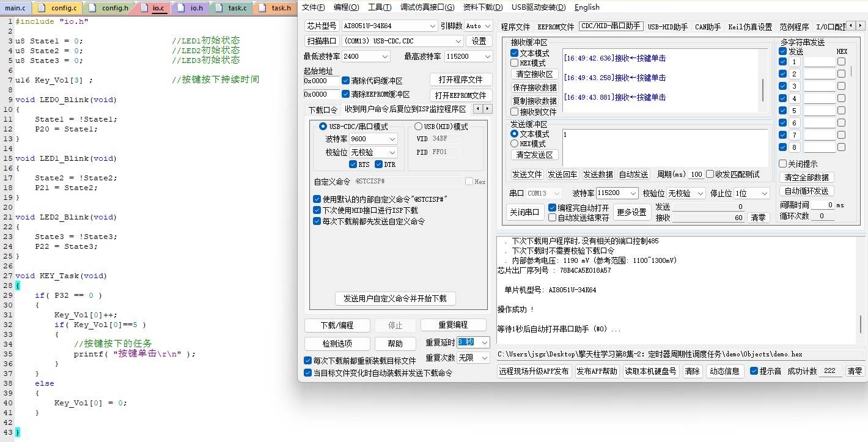The width and height of the screenshot is (868, 442).
Task: Toggle 每次下载前都重新装载目标文件 checkbox
Action: click(307, 361)
